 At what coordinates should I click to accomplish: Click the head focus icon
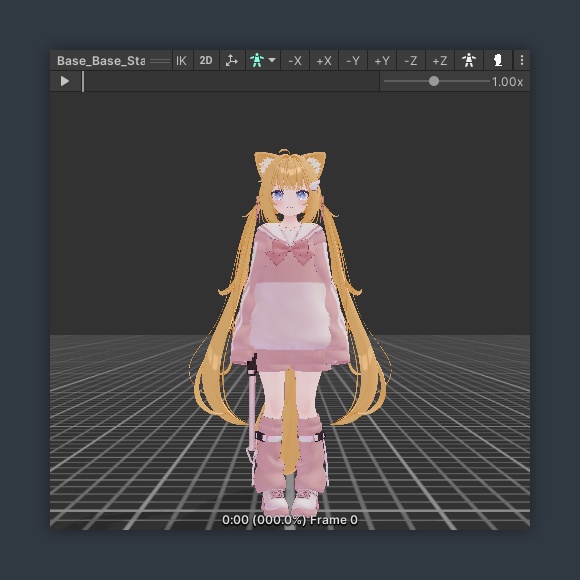pos(498,61)
